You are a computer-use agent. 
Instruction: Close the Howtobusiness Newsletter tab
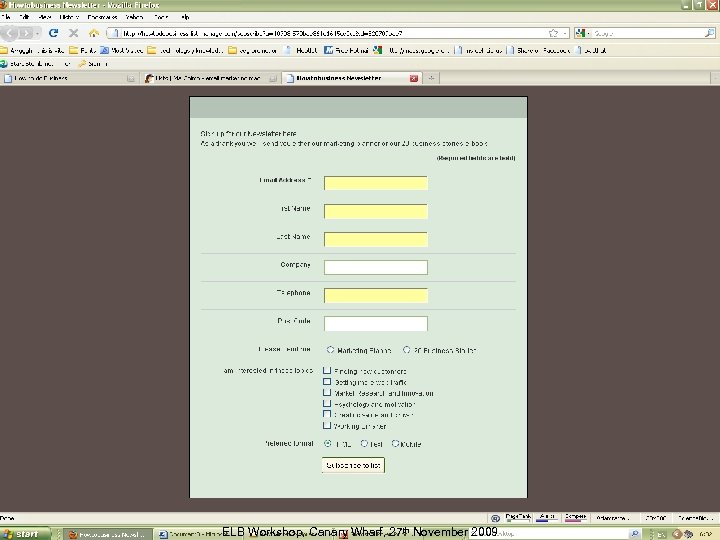414,79
